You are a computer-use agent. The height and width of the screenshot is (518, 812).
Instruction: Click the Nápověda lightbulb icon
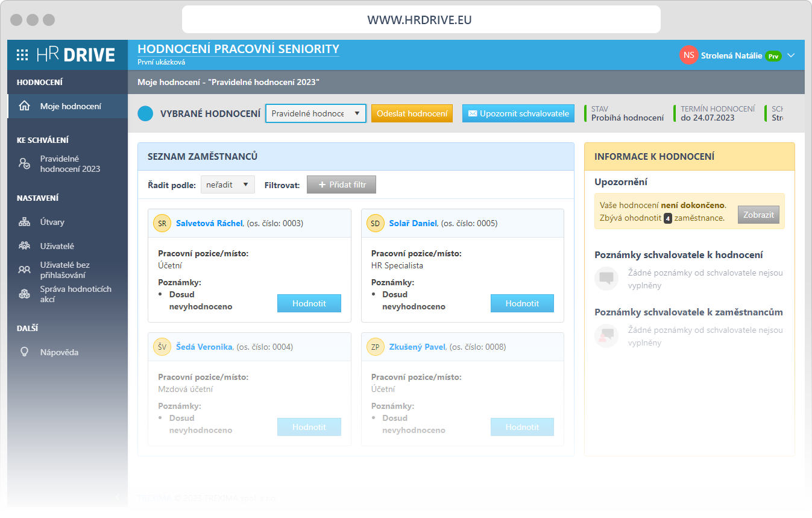pyautogui.click(x=24, y=352)
